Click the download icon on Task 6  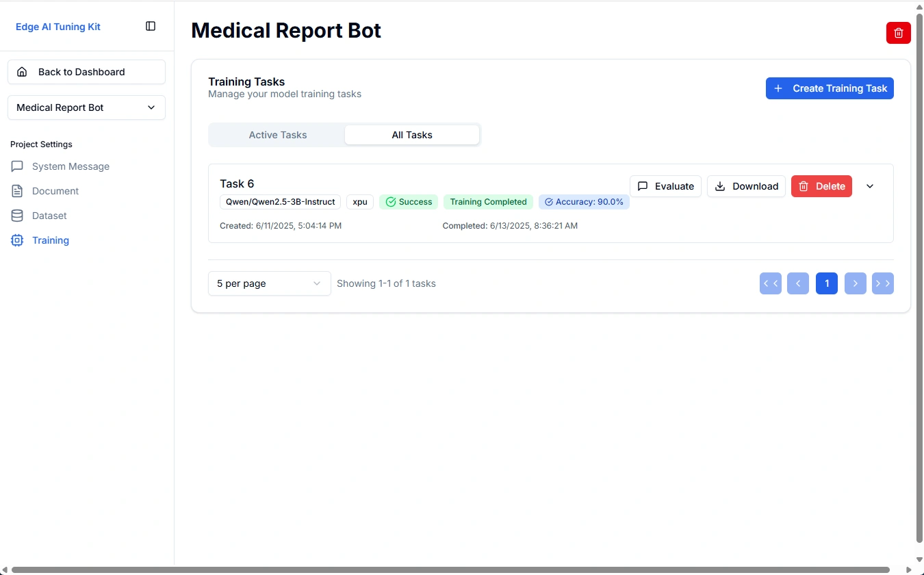point(719,186)
